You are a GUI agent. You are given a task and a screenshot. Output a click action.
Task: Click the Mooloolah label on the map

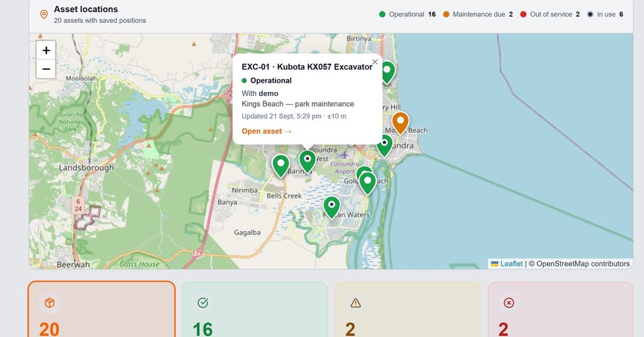click(81, 78)
